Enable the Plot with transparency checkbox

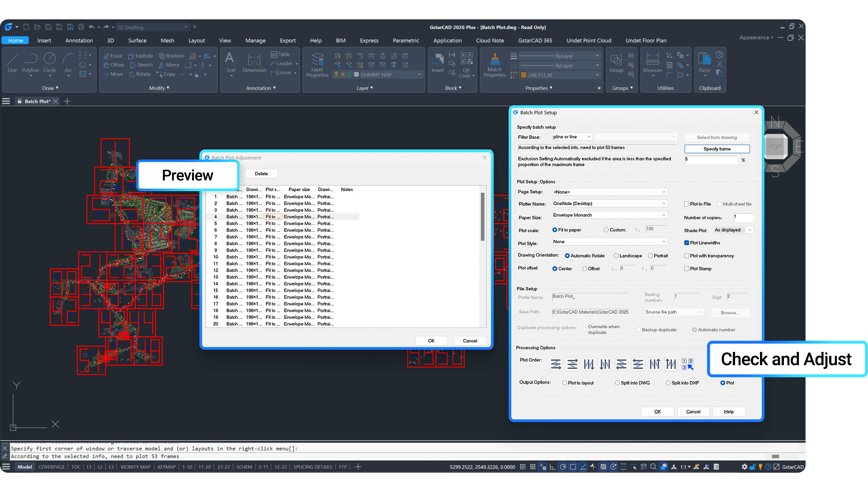pyautogui.click(x=687, y=256)
